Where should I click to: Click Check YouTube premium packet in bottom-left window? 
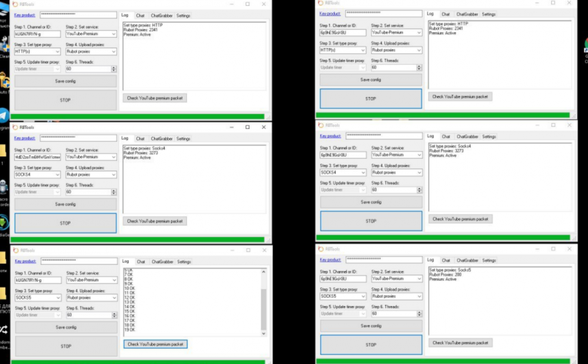click(155, 344)
